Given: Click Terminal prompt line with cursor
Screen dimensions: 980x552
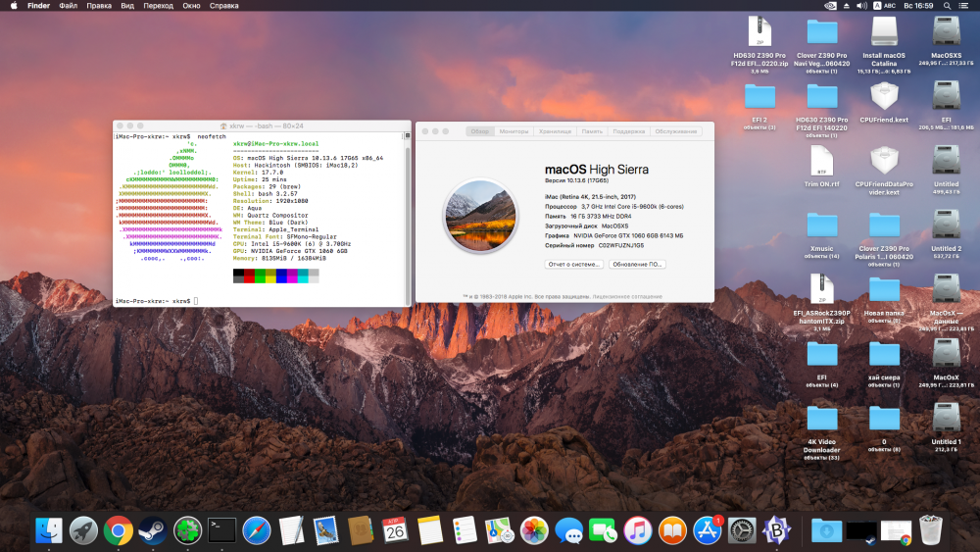Looking at the screenshot, I should [x=156, y=301].
